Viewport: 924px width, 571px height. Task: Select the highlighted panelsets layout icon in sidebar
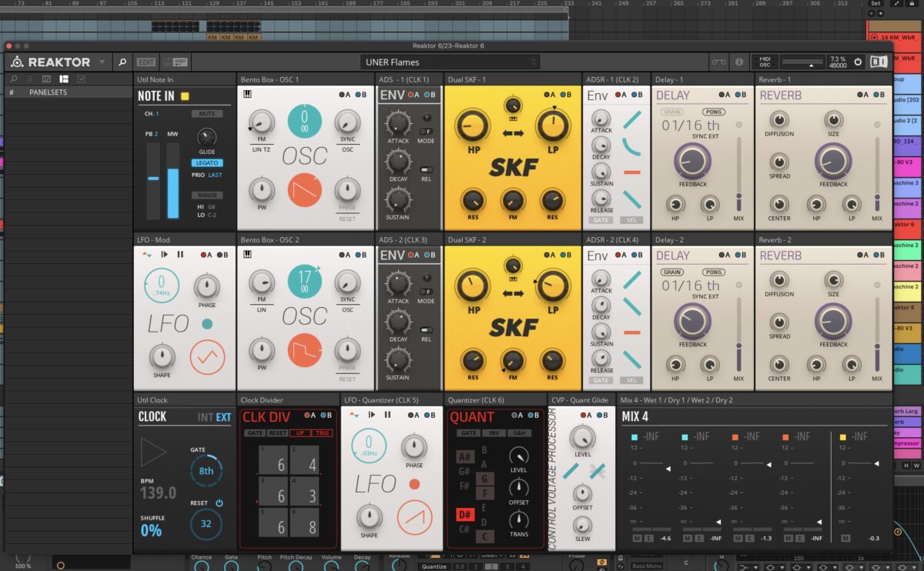point(64,78)
